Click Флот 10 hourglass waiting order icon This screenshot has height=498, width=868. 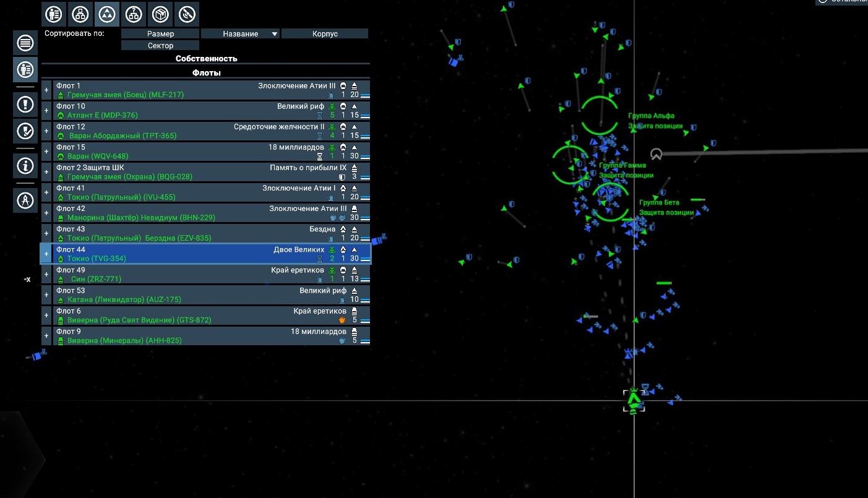[x=320, y=115]
